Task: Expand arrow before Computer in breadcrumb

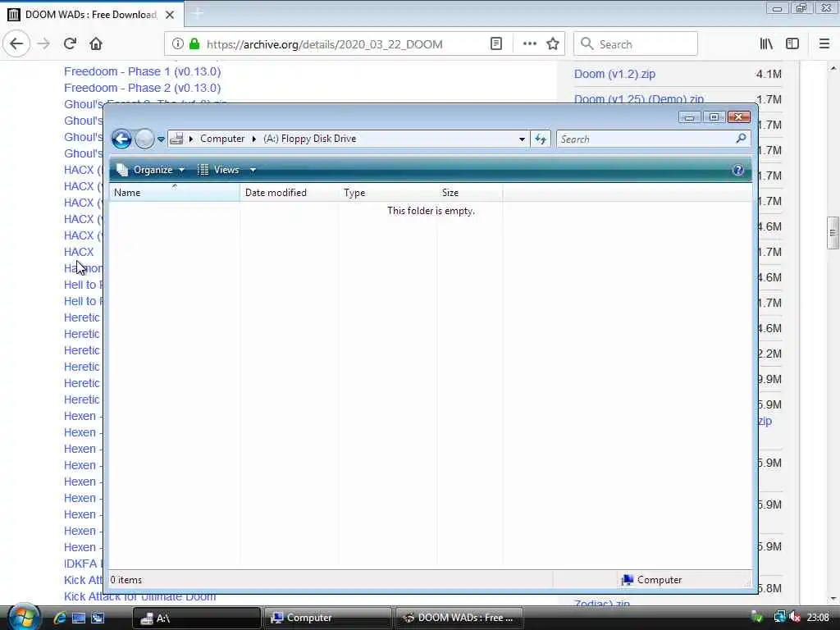Action: 190,139
